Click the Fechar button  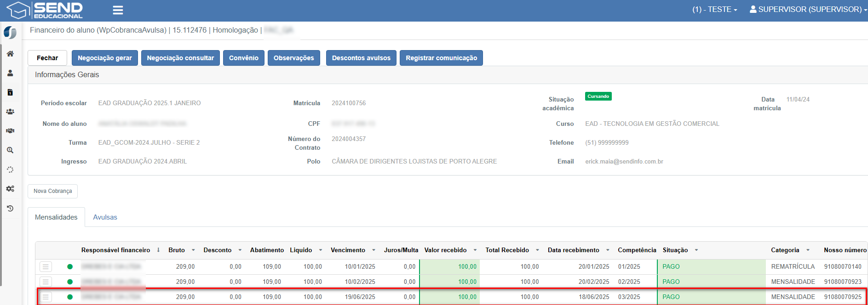click(x=47, y=58)
